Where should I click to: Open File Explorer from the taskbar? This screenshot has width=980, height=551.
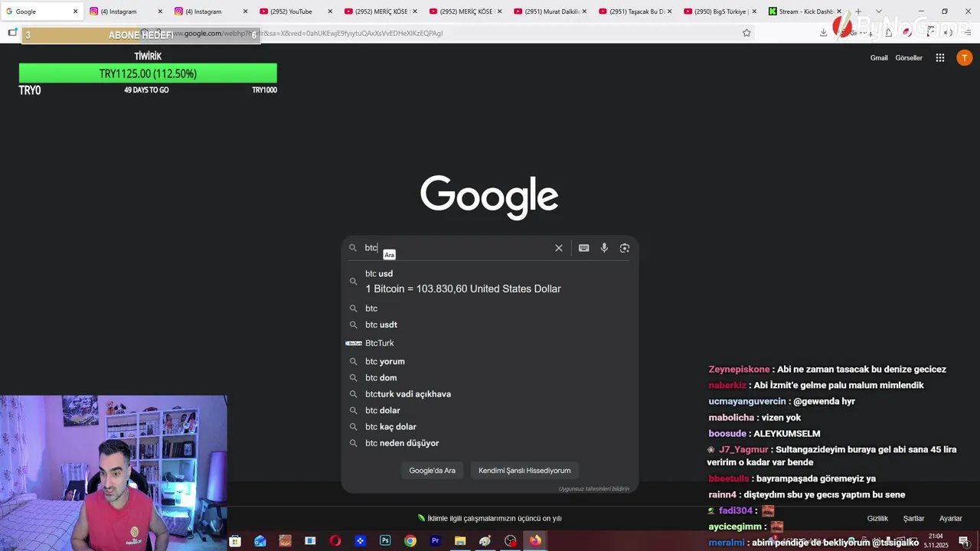[460, 541]
